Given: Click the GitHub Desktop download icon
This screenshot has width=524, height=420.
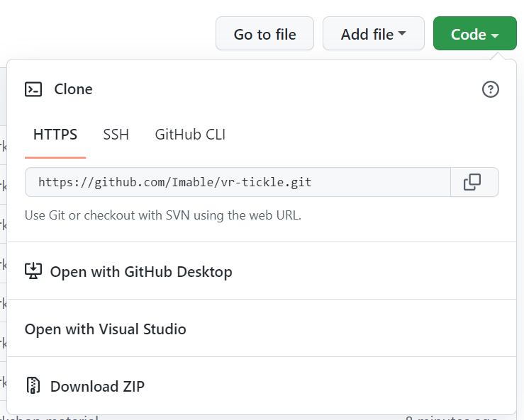Looking at the screenshot, I should 33,271.
